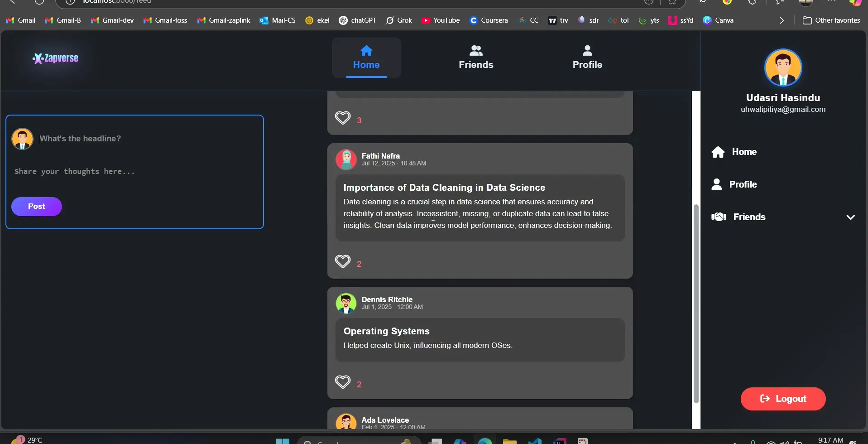The image size is (868, 444).
Task: Switch to the Friends tab in top navigation
Action: point(476,58)
